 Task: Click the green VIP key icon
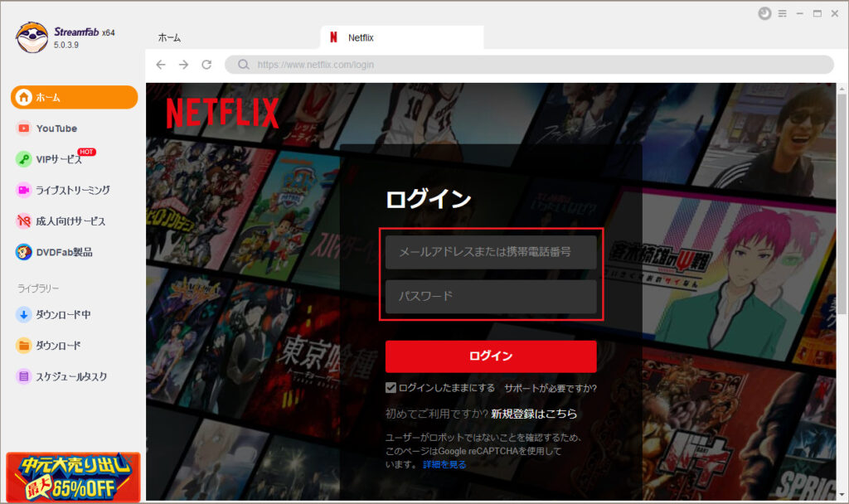pyautogui.click(x=23, y=159)
